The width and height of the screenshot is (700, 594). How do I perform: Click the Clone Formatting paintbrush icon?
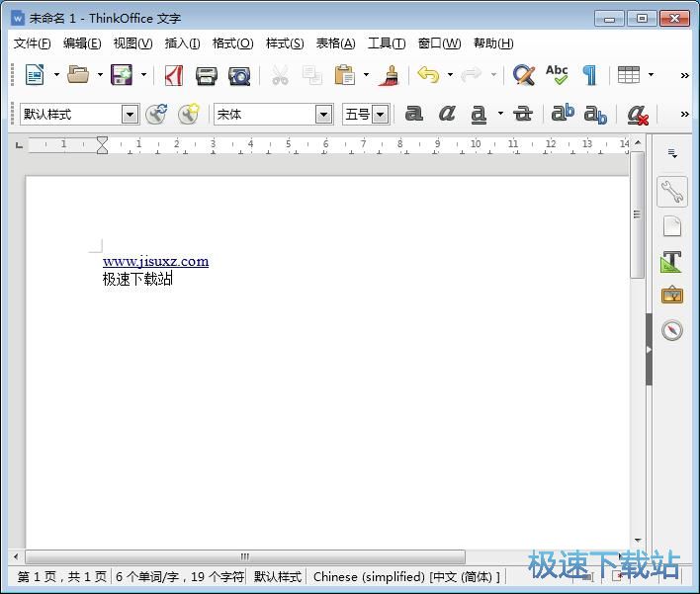pos(389,75)
